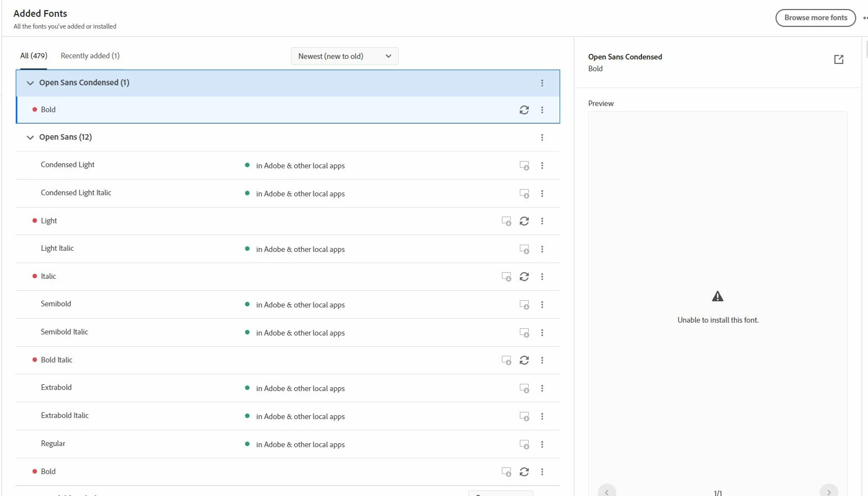Retry sync for Open Sans Light
Image resolution: width=868 pixels, height=496 pixels.
coord(524,221)
